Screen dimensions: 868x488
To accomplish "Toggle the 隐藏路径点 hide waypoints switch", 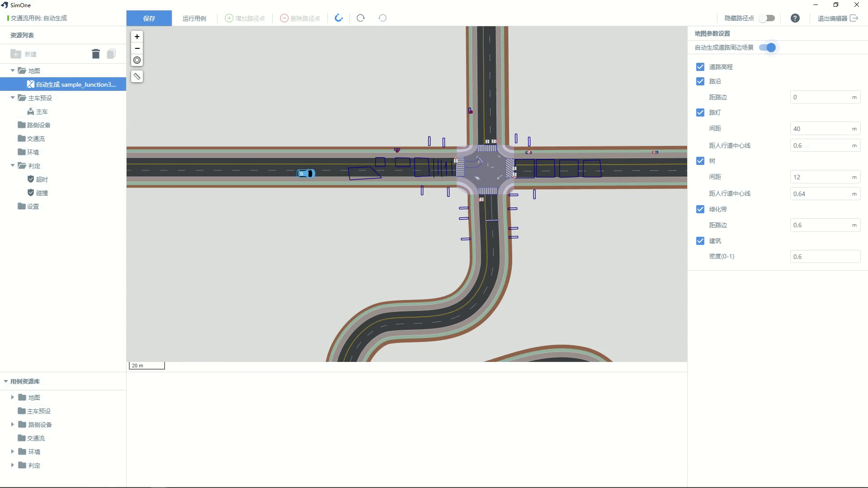I will [767, 18].
